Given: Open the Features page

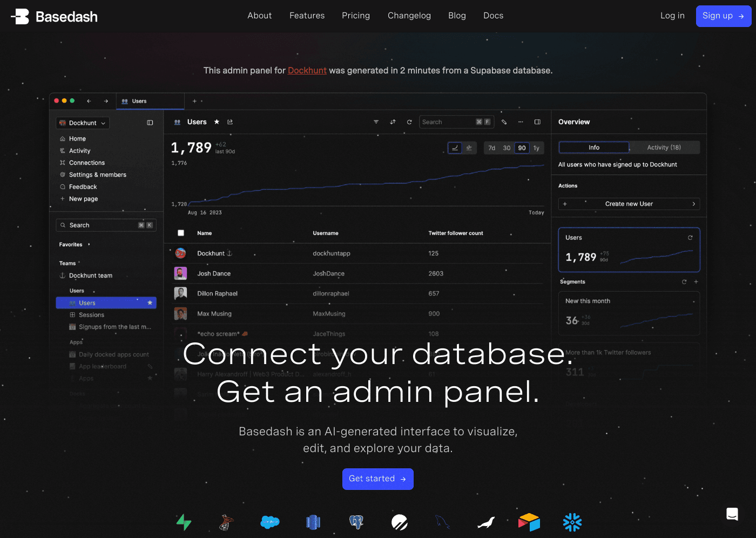Looking at the screenshot, I should (307, 16).
